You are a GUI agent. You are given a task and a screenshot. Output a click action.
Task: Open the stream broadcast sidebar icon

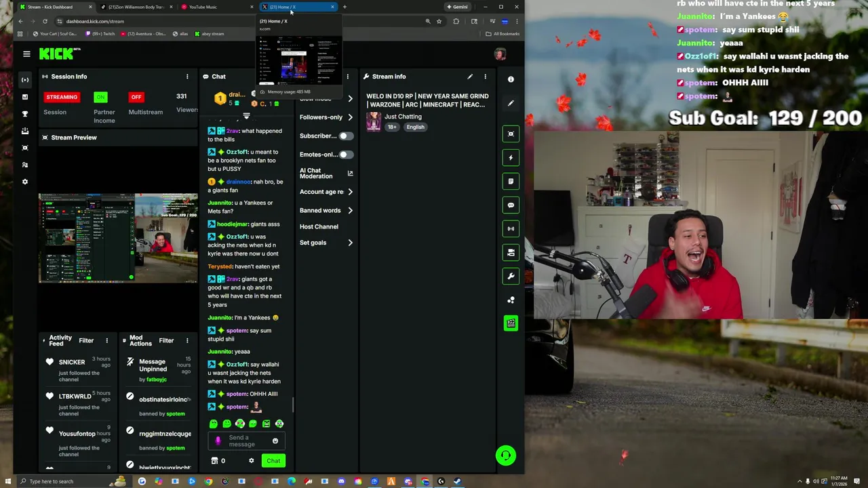(x=25, y=80)
